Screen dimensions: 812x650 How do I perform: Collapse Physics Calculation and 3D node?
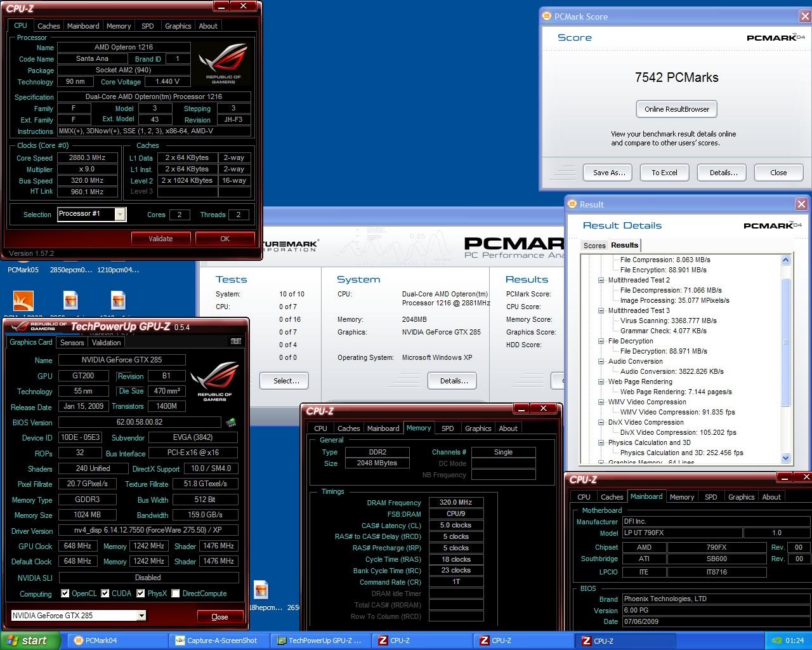(x=601, y=442)
